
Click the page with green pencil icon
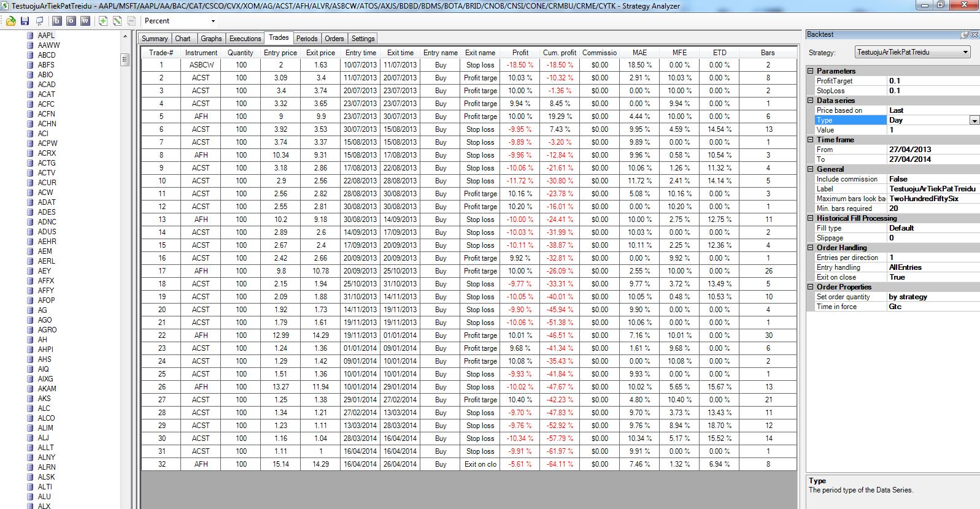[x=117, y=21]
